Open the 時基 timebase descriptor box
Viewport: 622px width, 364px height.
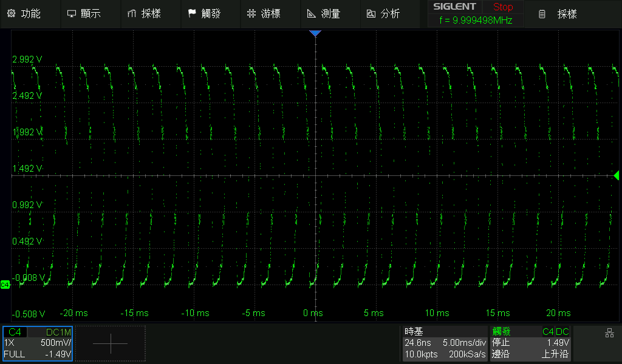pos(445,343)
